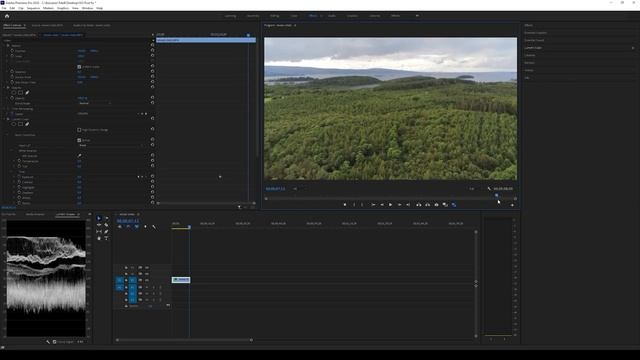This screenshot has width=640, height=360.
Task: Open the Input LUT dropdown
Action: [x=111, y=145]
